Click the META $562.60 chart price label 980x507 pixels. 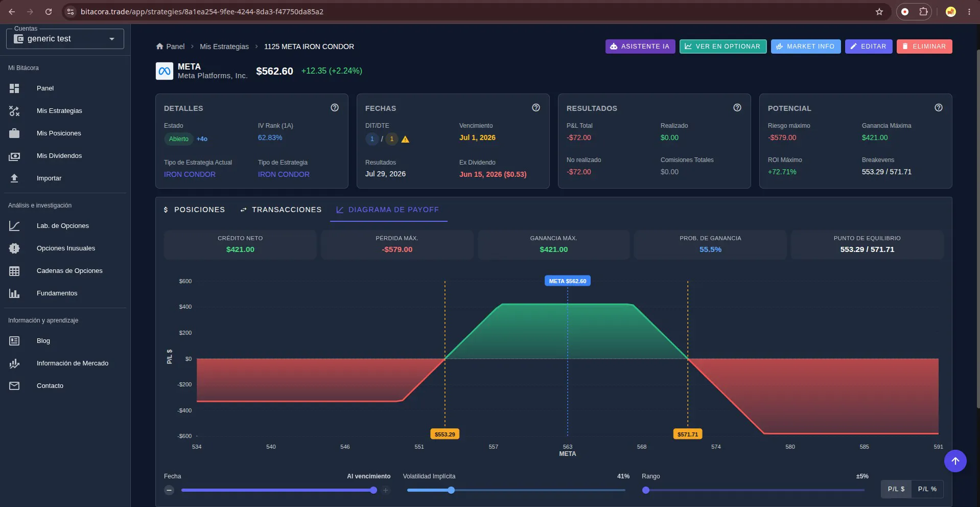click(x=568, y=281)
